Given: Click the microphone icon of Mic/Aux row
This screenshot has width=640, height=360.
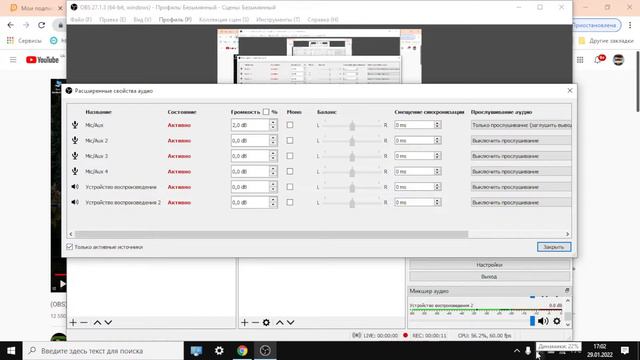Looking at the screenshot, I should tap(75, 125).
